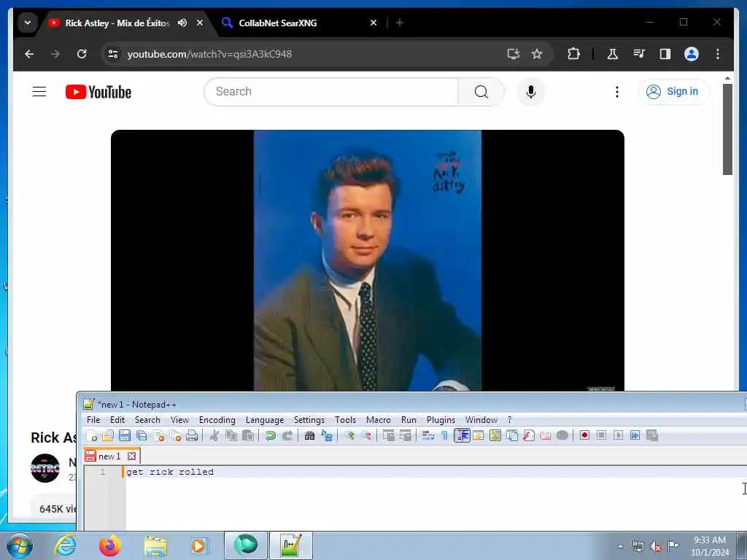The width and height of the screenshot is (747, 560).
Task: Save current recorded macro icon
Action: point(651,435)
